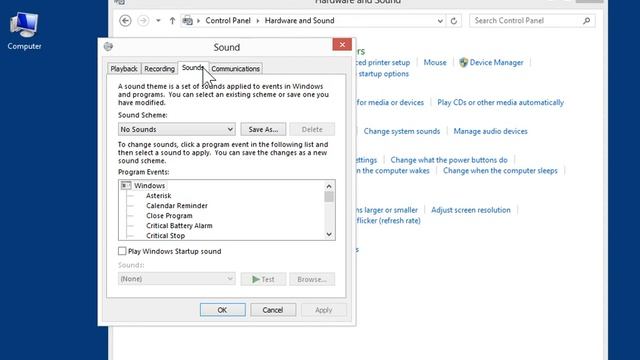Viewport: 640px width, 360px height.
Task: Click the Save As button
Action: tap(263, 129)
